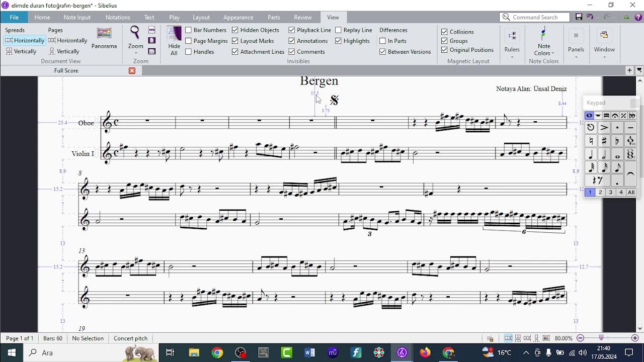Switch to the Notations tab
The image size is (644, 362).
(118, 17)
